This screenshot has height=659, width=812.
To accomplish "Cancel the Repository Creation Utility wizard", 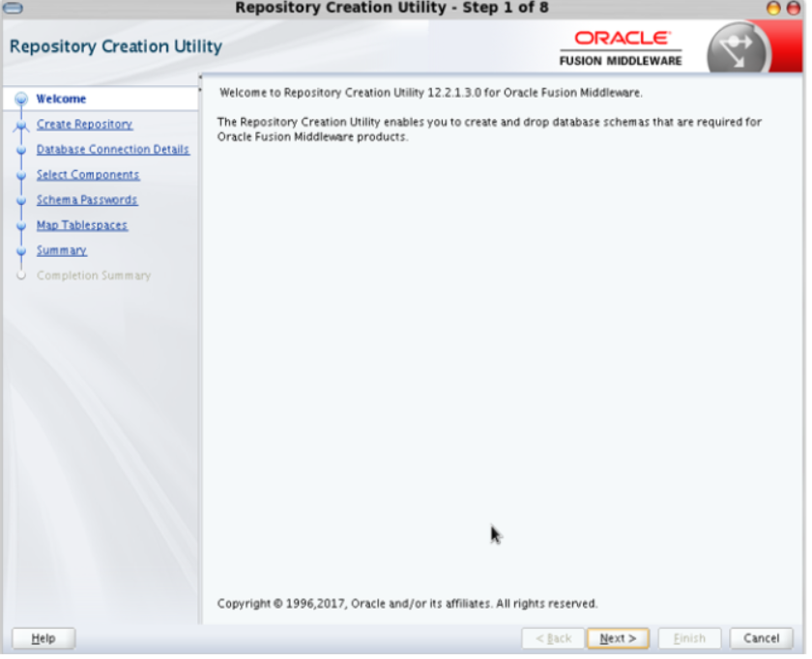I will click(762, 639).
